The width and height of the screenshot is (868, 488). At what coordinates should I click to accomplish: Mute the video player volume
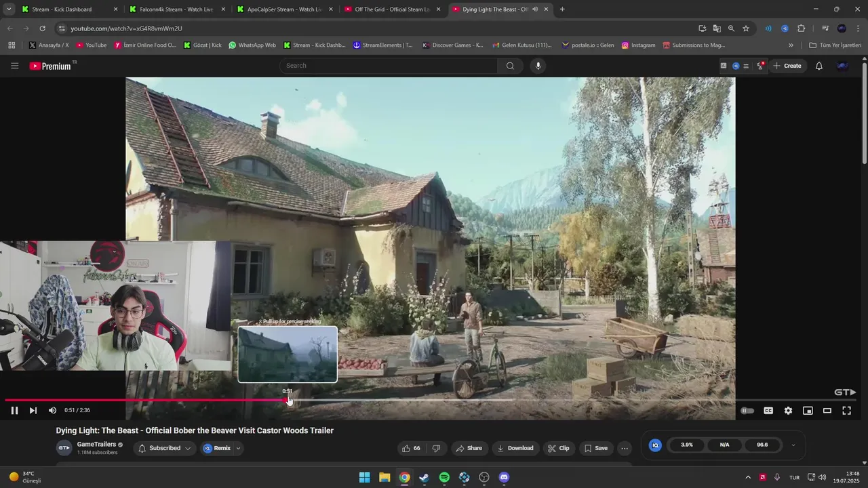[52, 410]
